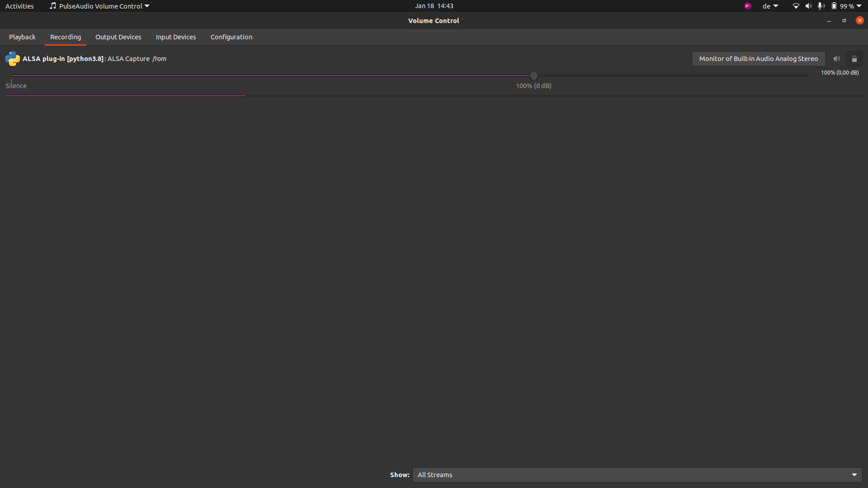Click the purple Firefox-like tray icon
868x488 pixels.
(x=748, y=6)
